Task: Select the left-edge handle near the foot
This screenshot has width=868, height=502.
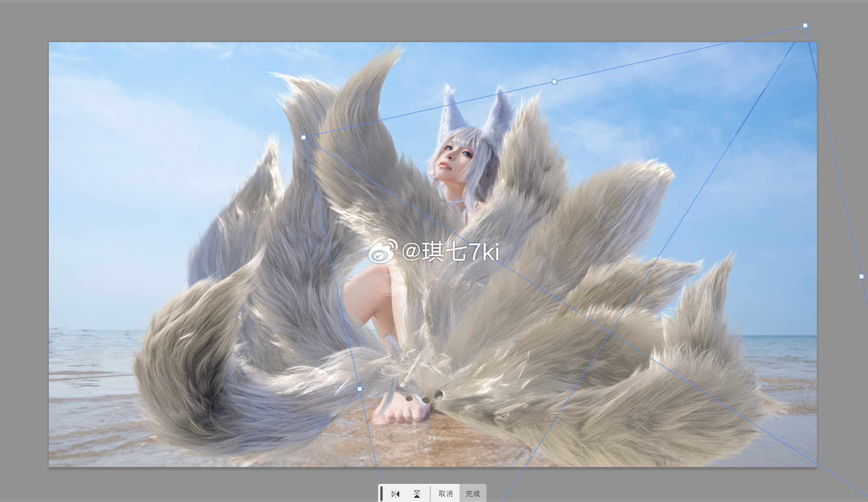Action: [x=359, y=389]
